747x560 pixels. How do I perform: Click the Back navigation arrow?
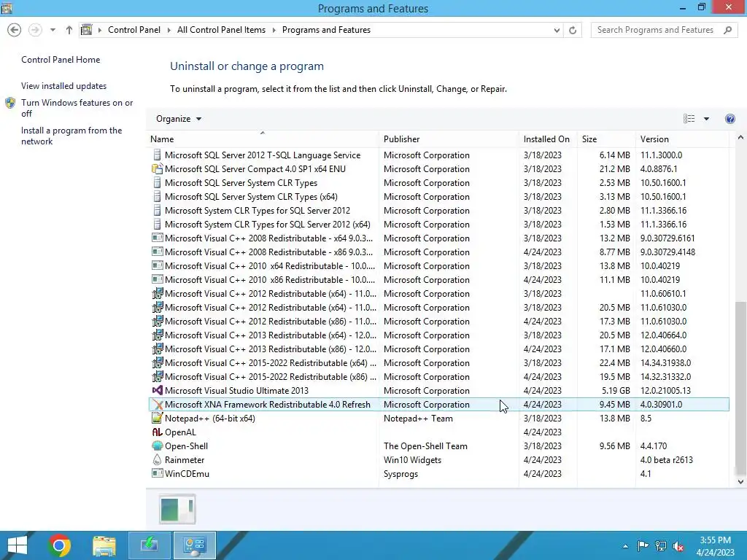click(x=15, y=30)
